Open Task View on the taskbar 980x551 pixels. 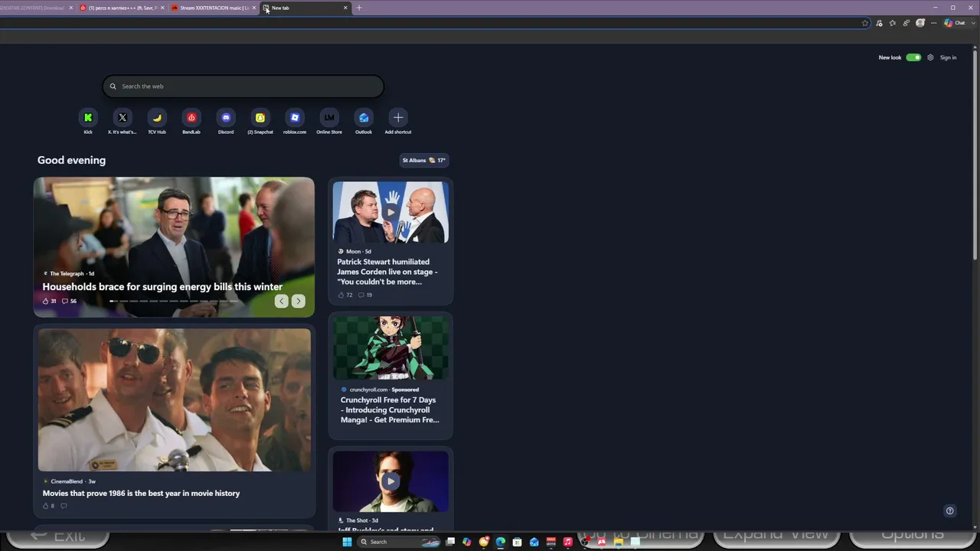[450, 542]
